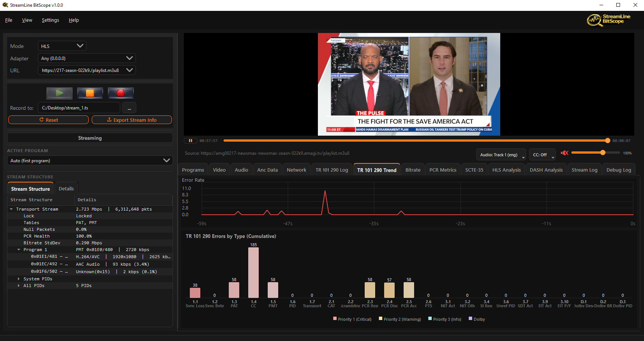Click the Reset button
This screenshot has width=644, height=341.
pos(48,120)
